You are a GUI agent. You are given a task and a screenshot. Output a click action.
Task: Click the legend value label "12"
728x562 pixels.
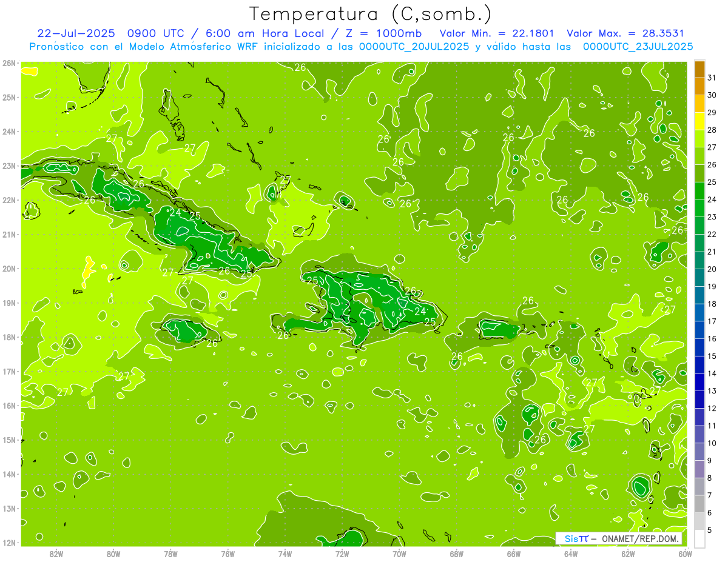tap(712, 408)
